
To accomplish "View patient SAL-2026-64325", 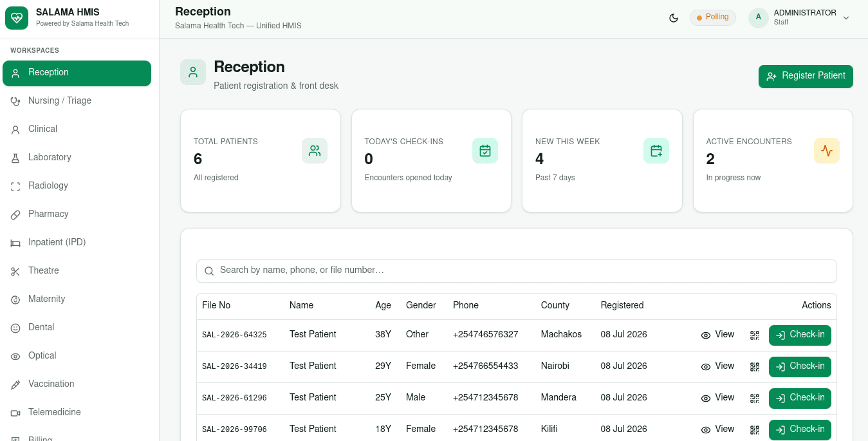I will coord(717,335).
